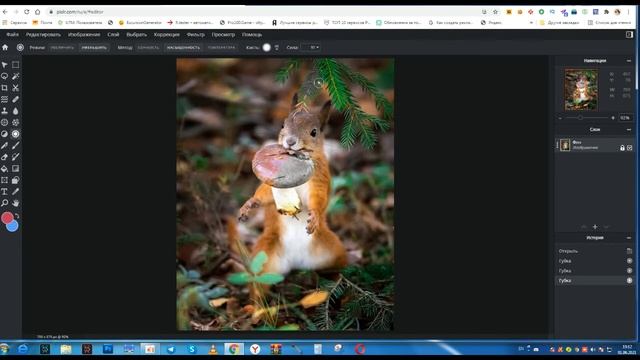Choose Насыщенность as sponge method

(x=183, y=47)
